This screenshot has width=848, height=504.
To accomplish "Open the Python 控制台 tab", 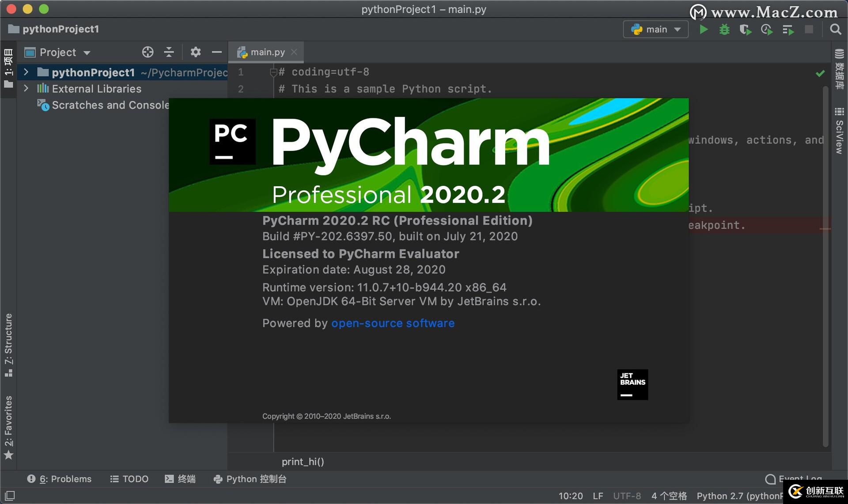I will click(250, 479).
